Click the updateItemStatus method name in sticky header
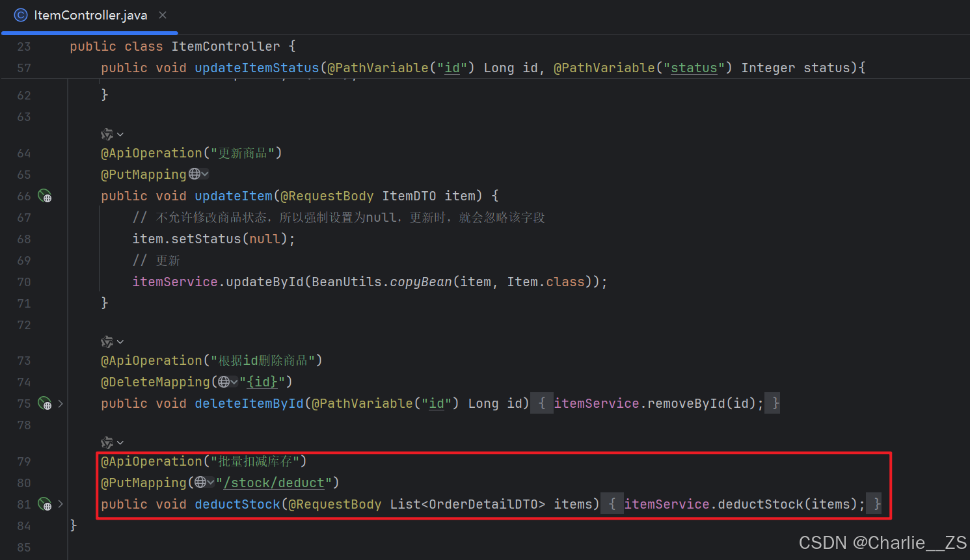 point(257,68)
